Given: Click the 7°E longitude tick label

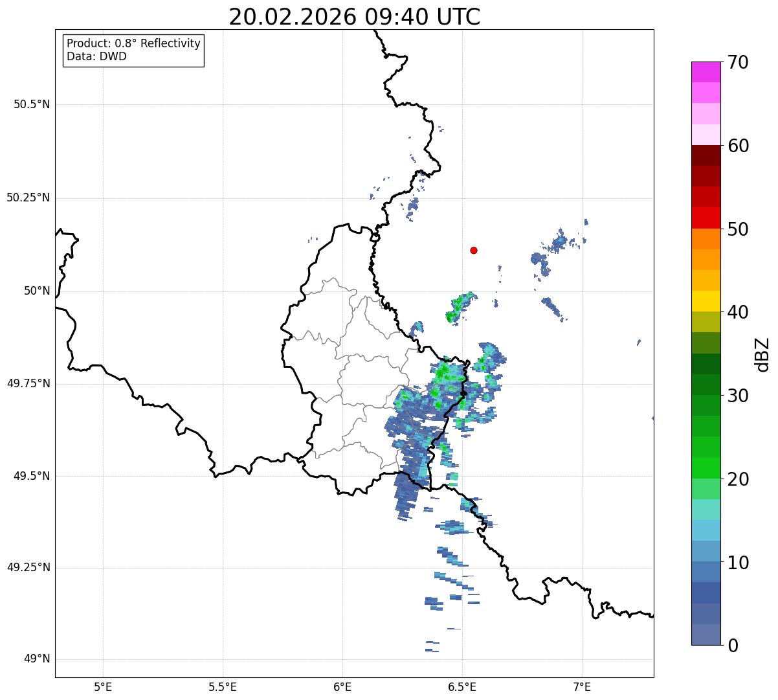Looking at the screenshot, I should click(582, 686).
